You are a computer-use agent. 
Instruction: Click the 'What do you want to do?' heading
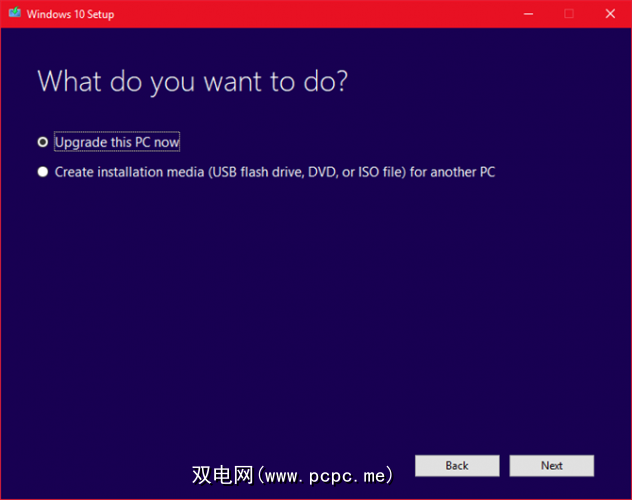(193, 81)
